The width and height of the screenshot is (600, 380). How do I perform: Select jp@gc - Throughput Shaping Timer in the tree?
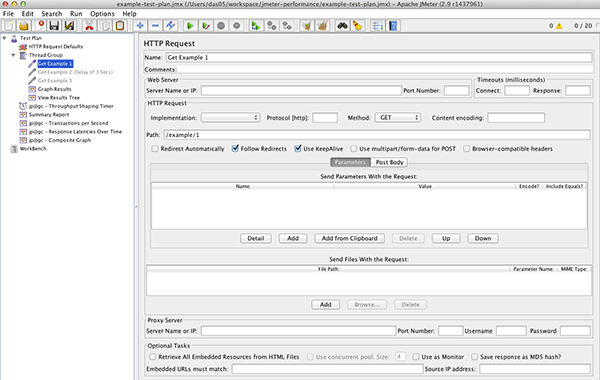click(x=71, y=106)
